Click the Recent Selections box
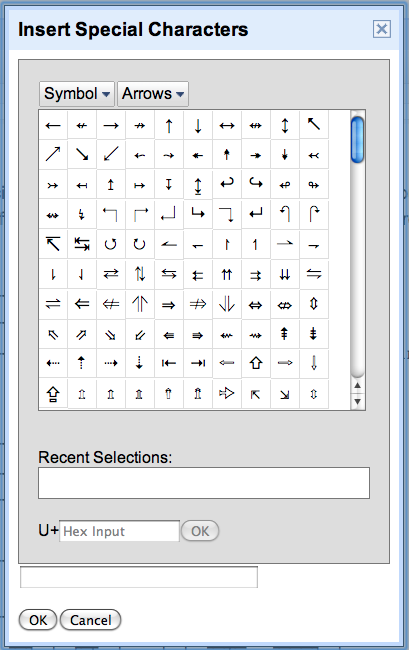Image resolution: width=409 pixels, height=650 pixels. (x=204, y=483)
